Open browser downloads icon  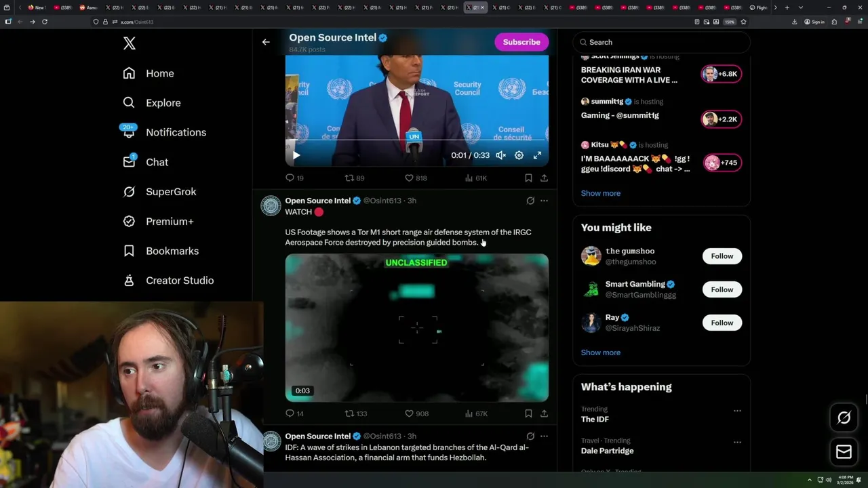tap(794, 22)
